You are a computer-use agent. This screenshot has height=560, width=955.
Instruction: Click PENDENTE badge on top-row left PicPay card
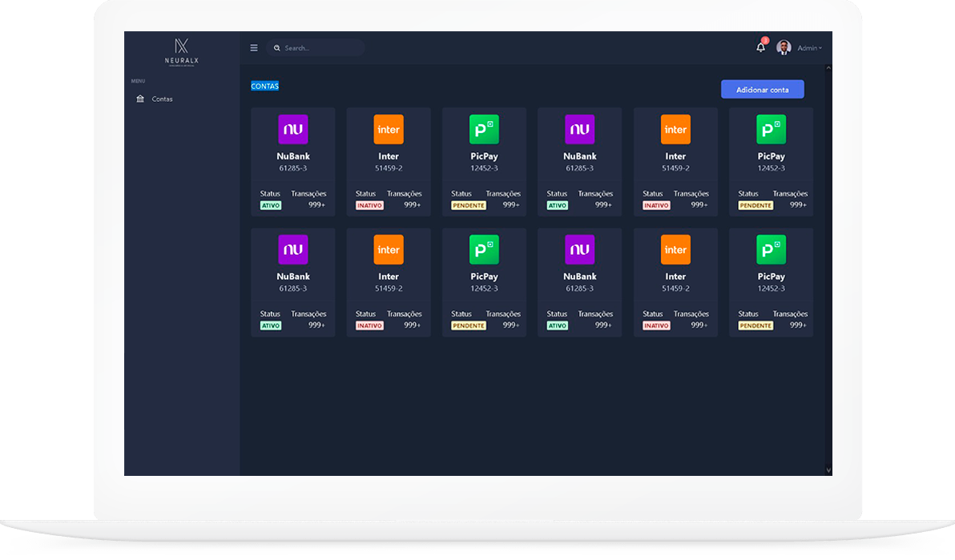[x=469, y=205]
